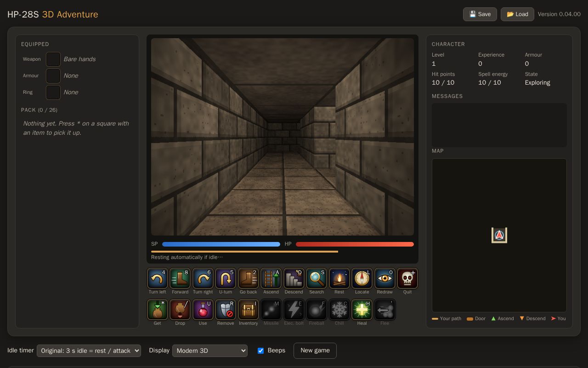Click the Drop item icon
The image size is (588, 368).
tap(180, 310)
